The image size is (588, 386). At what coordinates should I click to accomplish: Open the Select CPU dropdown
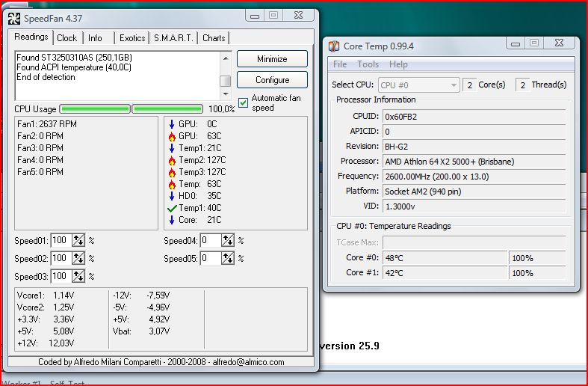[x=418, y=85]
